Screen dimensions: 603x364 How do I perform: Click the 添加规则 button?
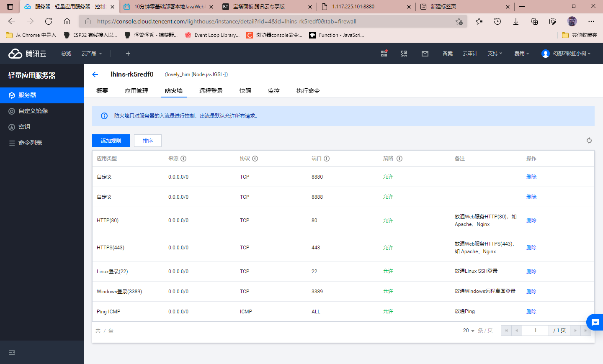111,141
